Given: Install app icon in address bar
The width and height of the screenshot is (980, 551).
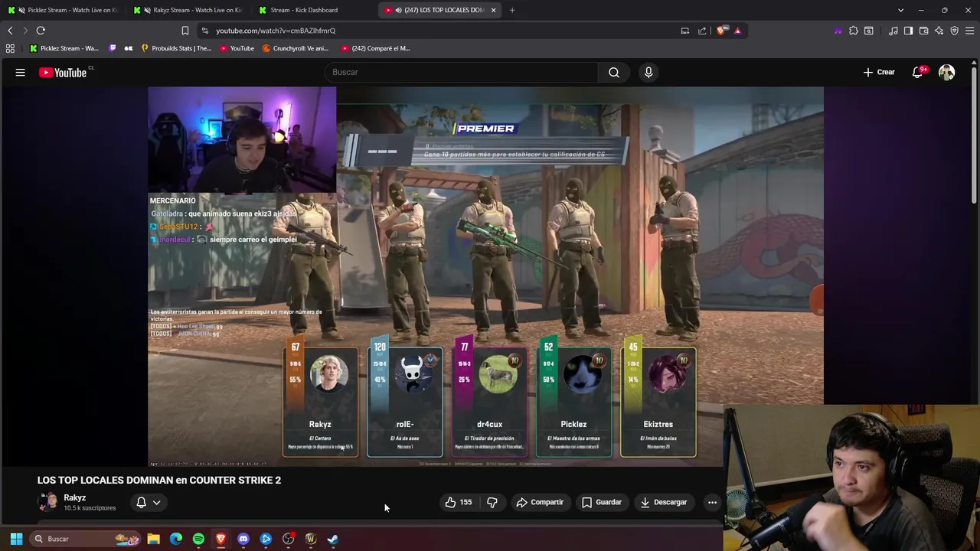Looking at the screenshot, I should 685,31.
